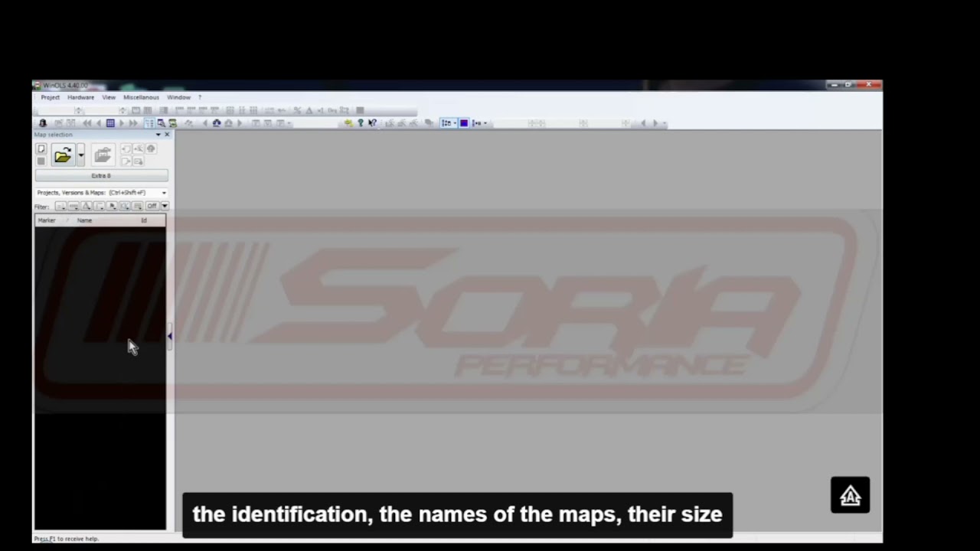Viewport: 980px width, 551px height.
Task: Click the magnifier window search icon
Action: pyautogui.click(x=161, y=123)
